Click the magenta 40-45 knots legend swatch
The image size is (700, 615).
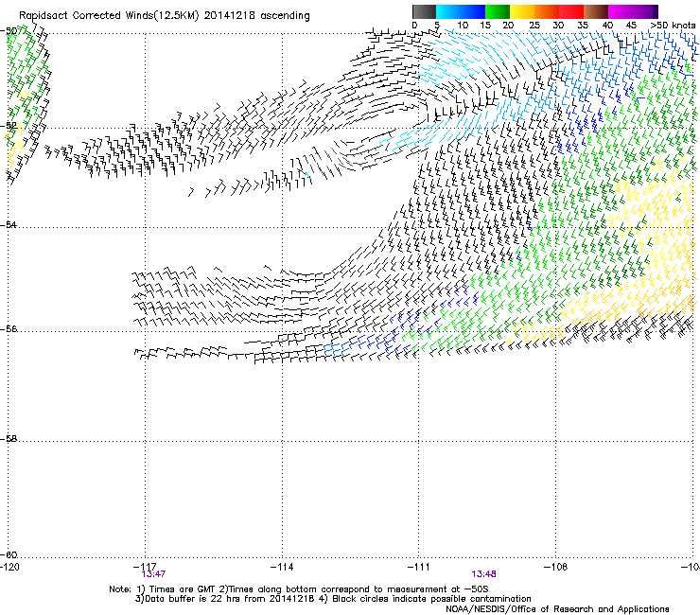click(x=621, y=11)
